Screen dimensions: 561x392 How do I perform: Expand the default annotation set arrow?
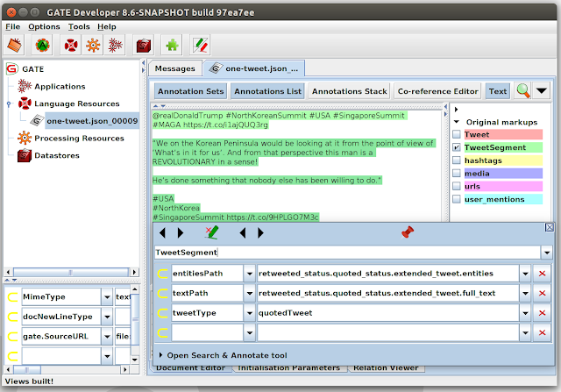pyautogui.click(x=456, y=110)
